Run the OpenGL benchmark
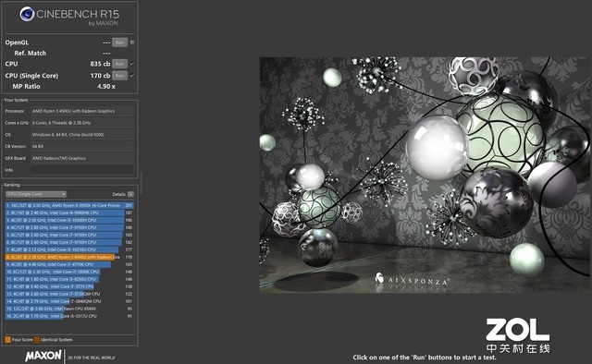The image size is (592, 364). click(x=119, y=42)
